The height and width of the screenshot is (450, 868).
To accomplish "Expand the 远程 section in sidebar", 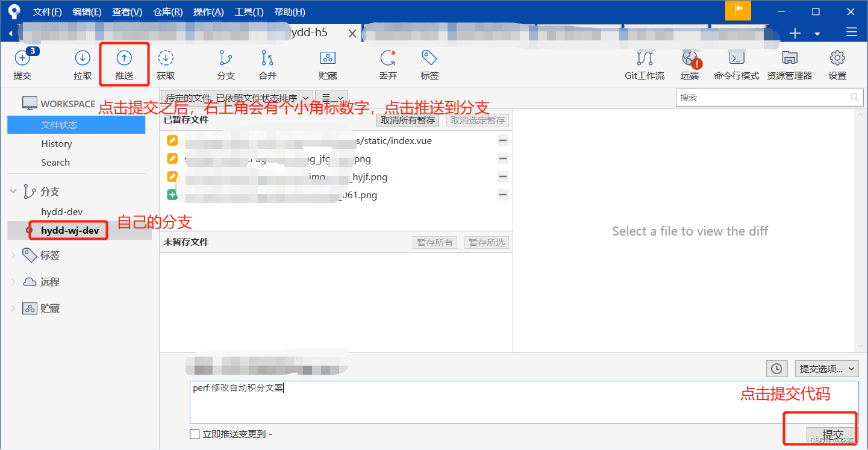I will 13,282.
